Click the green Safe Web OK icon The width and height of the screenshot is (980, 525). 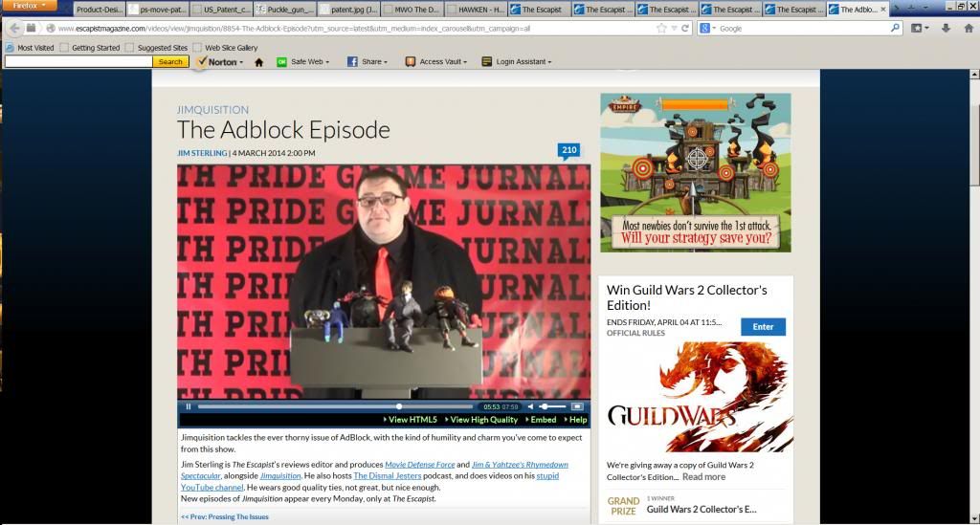[282, 62]
